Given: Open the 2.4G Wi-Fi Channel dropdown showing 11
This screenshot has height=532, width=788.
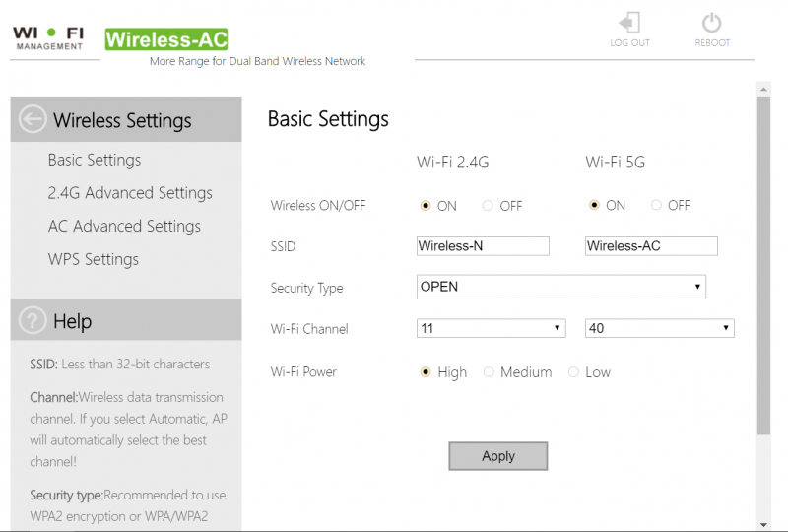Looking at the screenshot, I should click(491, 328).
